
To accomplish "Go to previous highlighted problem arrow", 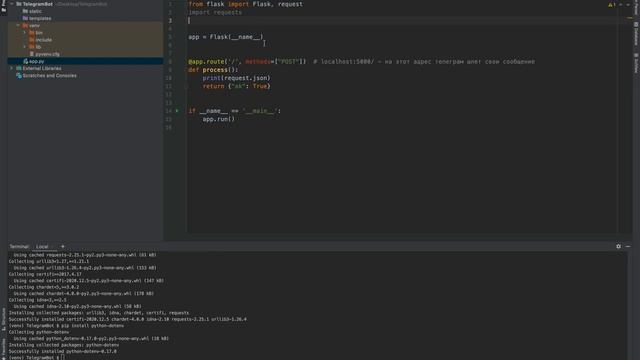I will pyautogui.click(x=621, y=4).
